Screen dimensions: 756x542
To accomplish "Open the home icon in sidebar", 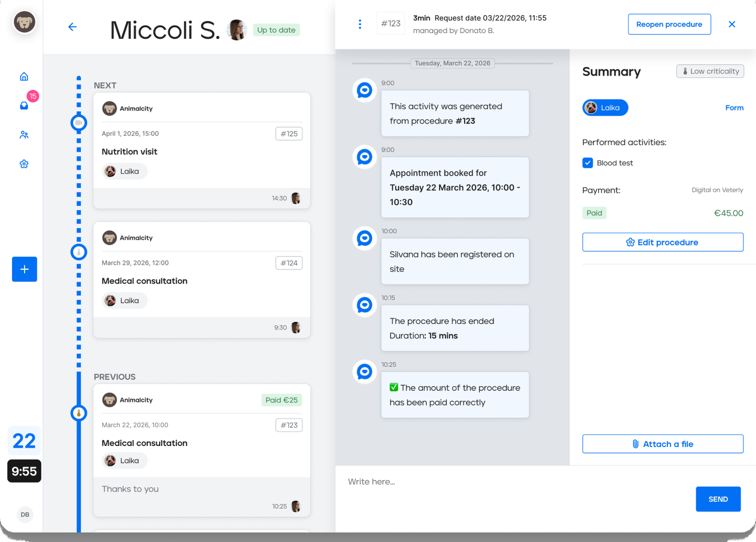I will coord(24,77).
